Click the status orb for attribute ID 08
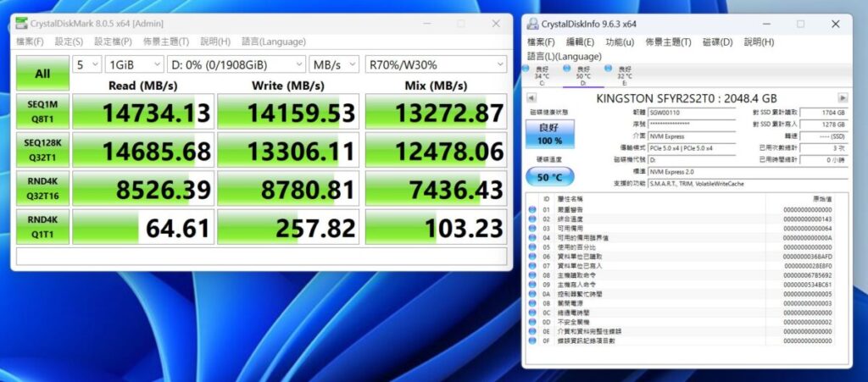Image resolution: width=868 pixels, height=382 pixels. tap(532, 275)
